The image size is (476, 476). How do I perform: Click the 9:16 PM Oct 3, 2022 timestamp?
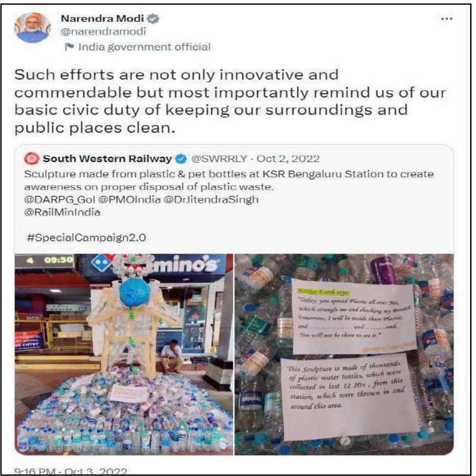coord(70,472)
